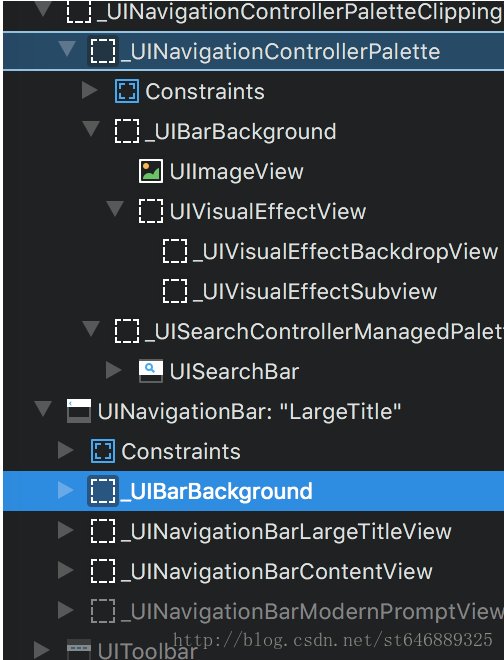This screenshot has width=504, height=660.
Task: Select the _UISearchControllerManagedPalette row
Action: tap(253, 331)
